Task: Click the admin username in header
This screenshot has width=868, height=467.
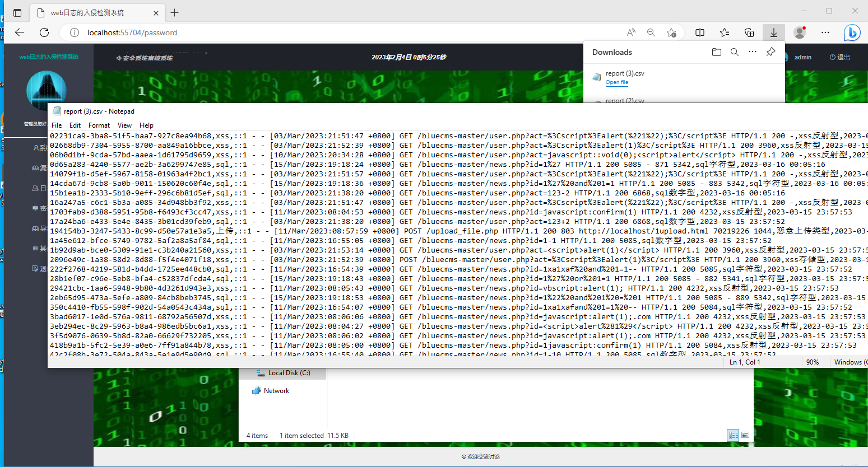Action: coord(803,57)
